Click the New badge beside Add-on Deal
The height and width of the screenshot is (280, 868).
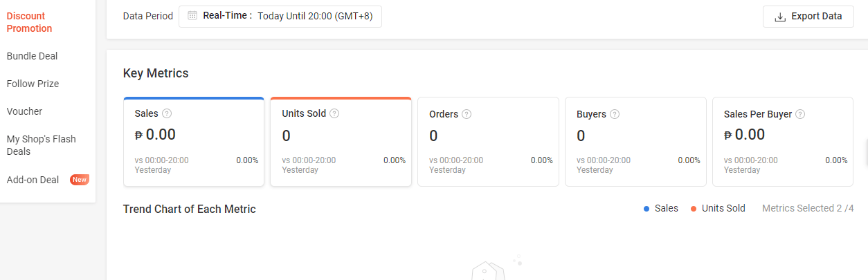coord(80,180)
